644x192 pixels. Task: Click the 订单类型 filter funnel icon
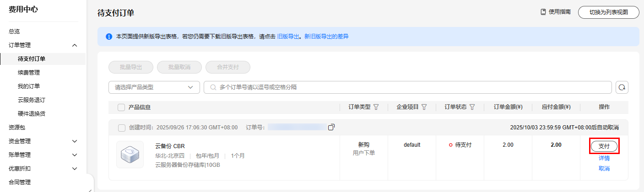tap(376, 107)
